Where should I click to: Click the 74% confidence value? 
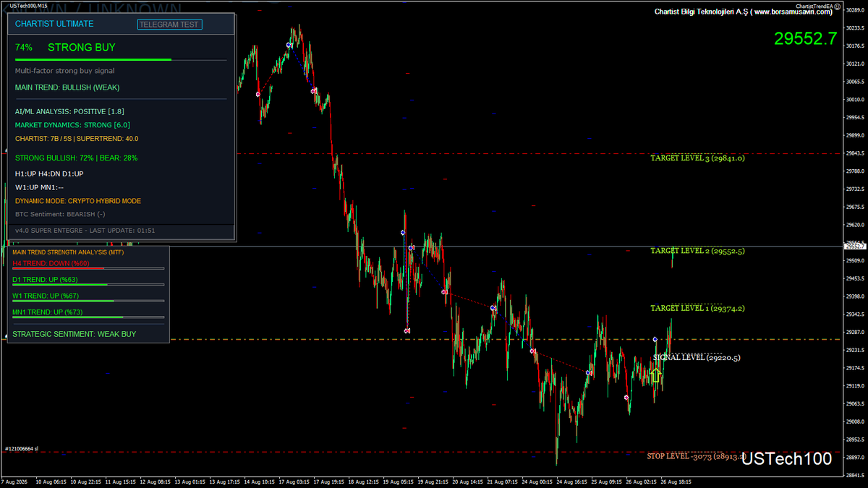(24, 47)
